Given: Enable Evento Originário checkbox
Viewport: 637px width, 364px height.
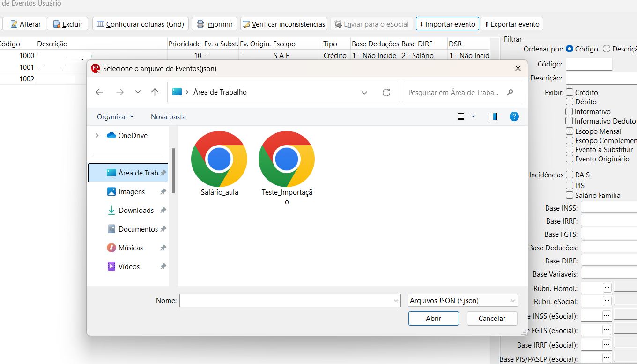Looking at the screenshot, I should (570, 159).
